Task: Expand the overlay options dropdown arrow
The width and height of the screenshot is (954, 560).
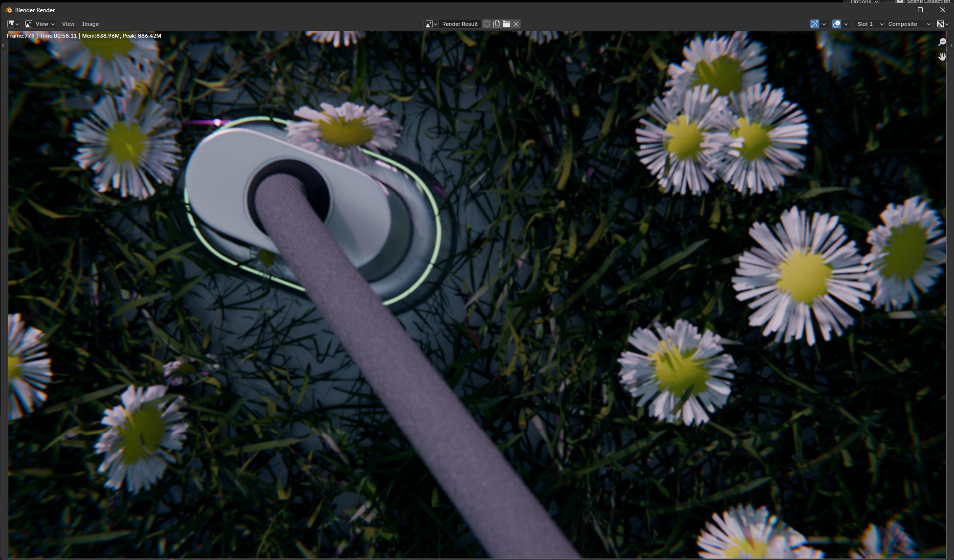Action: [x=846, y=24]
